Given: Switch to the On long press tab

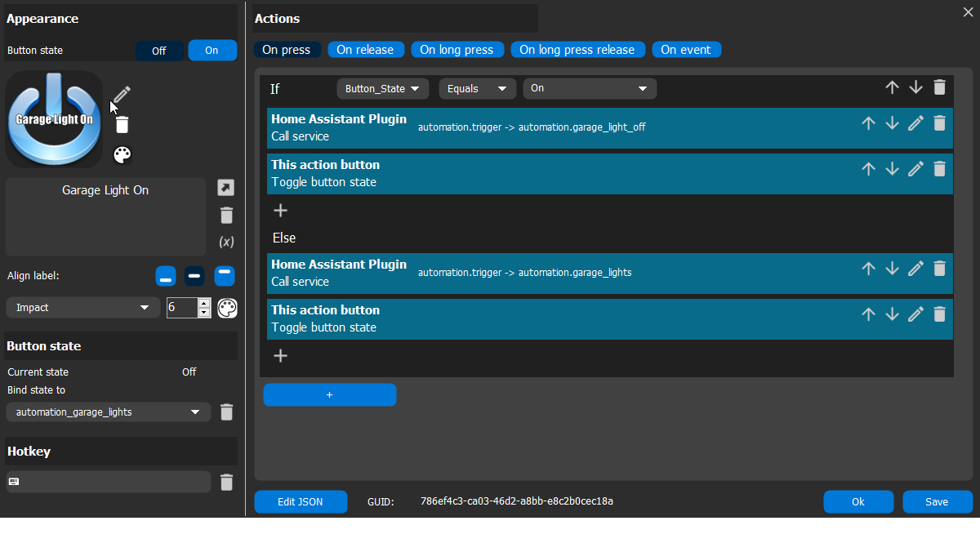Looking at the screenshot, I should pos(457,49).
